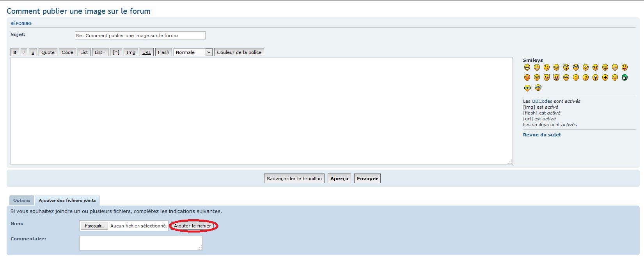The image size is (644, 263).
Task: Insert a Code BBCode tag
Action: pyautogui.click(x=67, y=52)
